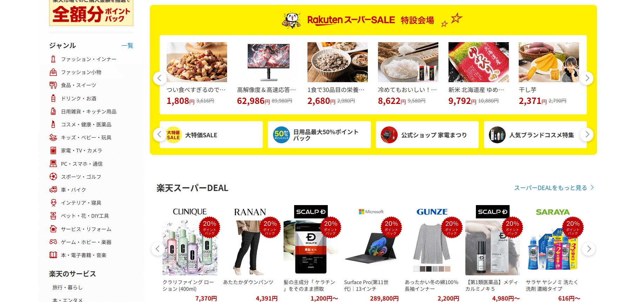644x302 pixels.
Task: Open the PC・スマホ・通信 laptop icon
Action: pos(53,164)
